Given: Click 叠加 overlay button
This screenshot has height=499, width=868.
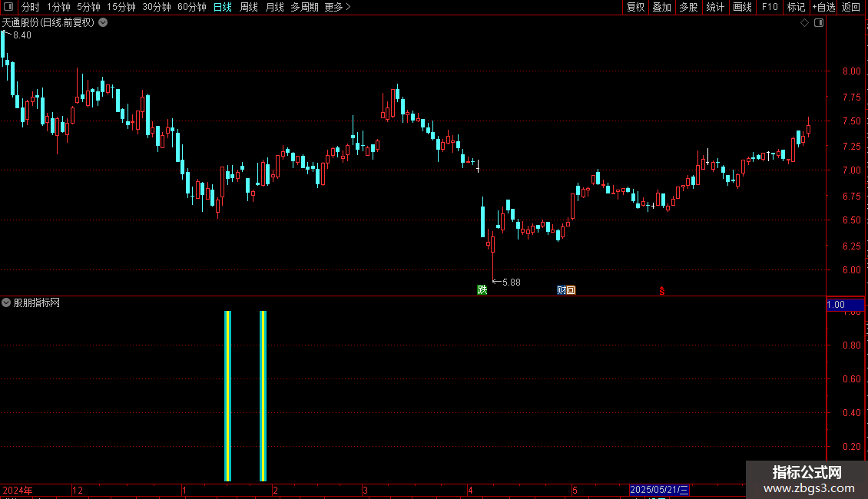Looking at the screenshot, I should pos(661,7).
